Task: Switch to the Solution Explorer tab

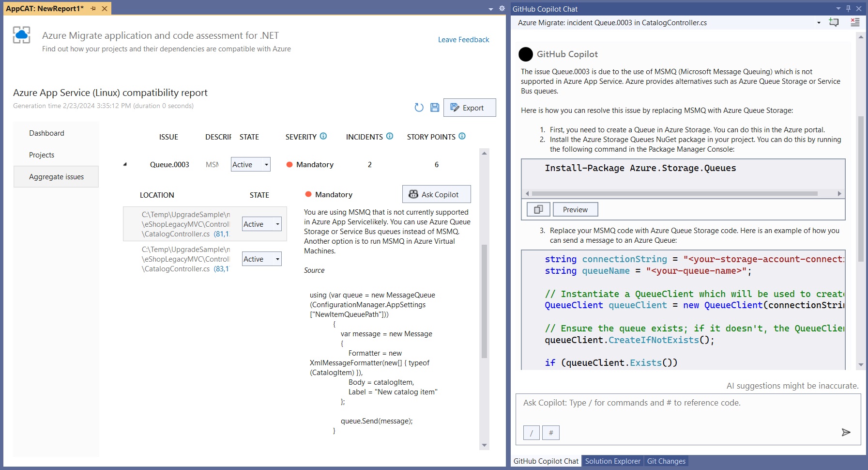Action: (612, 461)
